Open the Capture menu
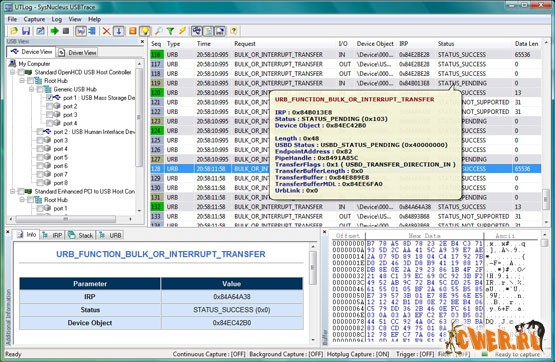Screen dimensions: 555x362 pyautogui.click(x=34, y=19)
